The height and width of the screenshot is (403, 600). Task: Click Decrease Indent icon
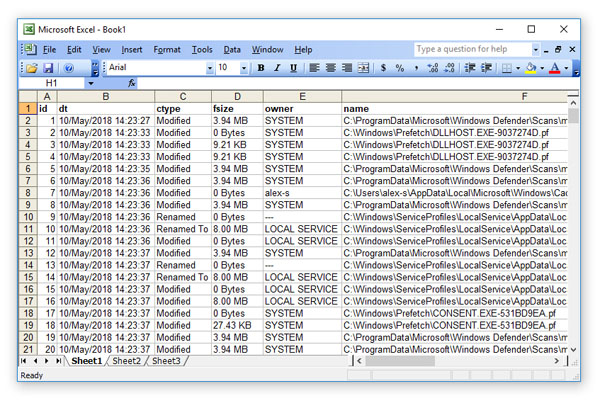[470, 68]
